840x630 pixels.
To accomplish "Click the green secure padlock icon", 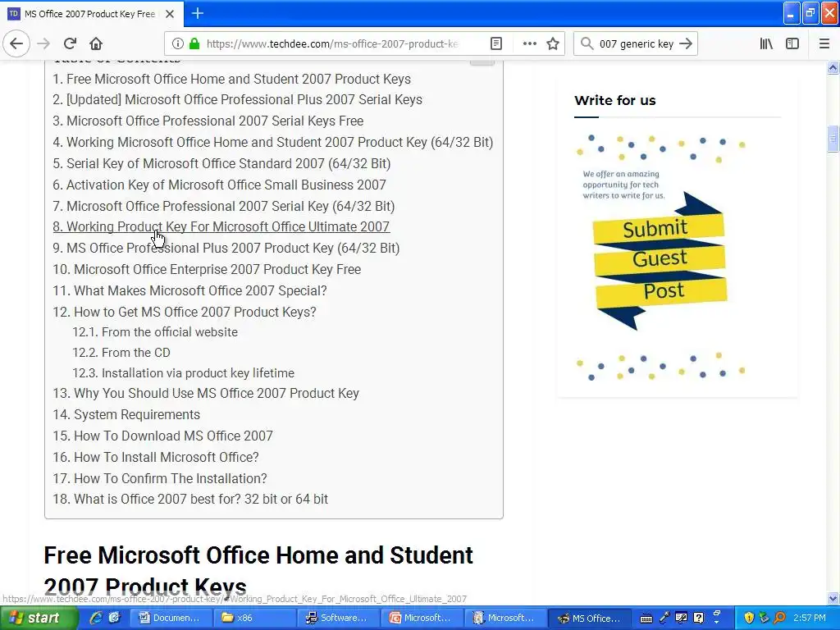I will pyautogui.click(x=194, y=43).
